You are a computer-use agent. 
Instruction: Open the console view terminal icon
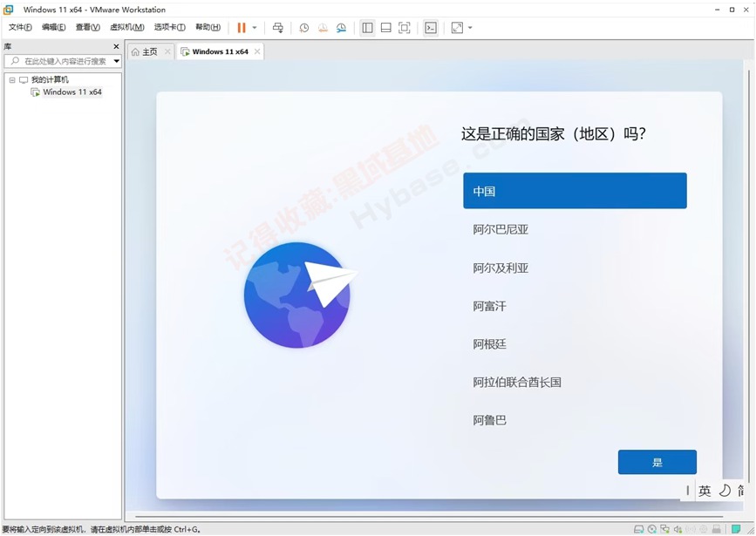click(431, 28)
